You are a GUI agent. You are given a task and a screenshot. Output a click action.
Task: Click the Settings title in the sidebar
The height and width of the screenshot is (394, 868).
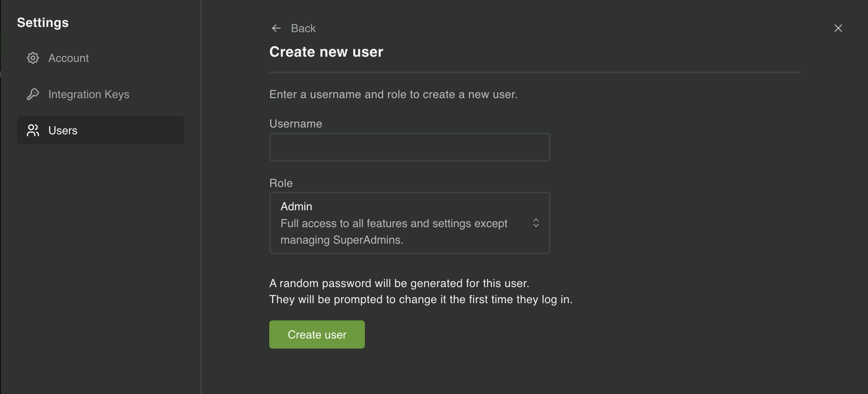coord(43,22)
